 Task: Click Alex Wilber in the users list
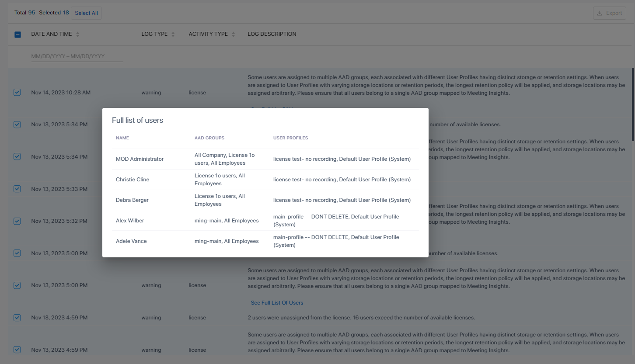click(130, 221)
